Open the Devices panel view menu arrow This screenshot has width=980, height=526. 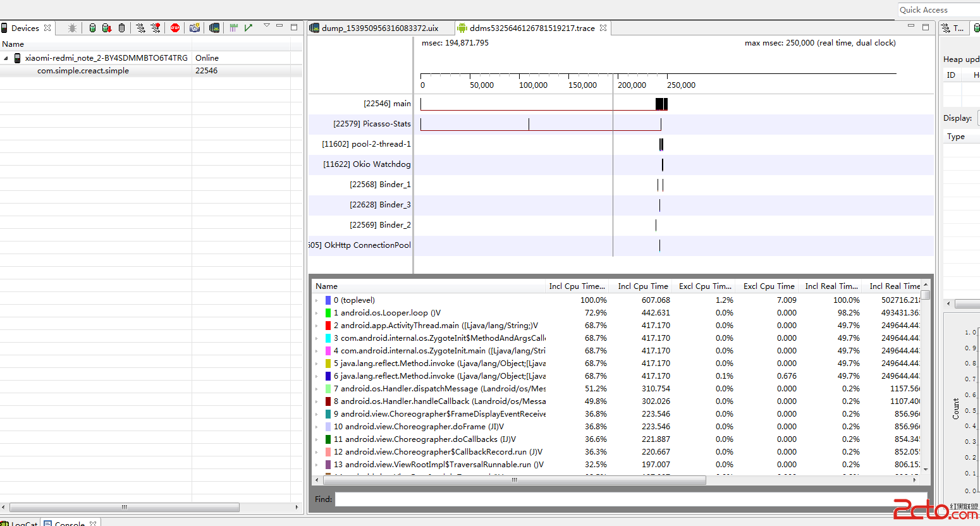point(266,26)
